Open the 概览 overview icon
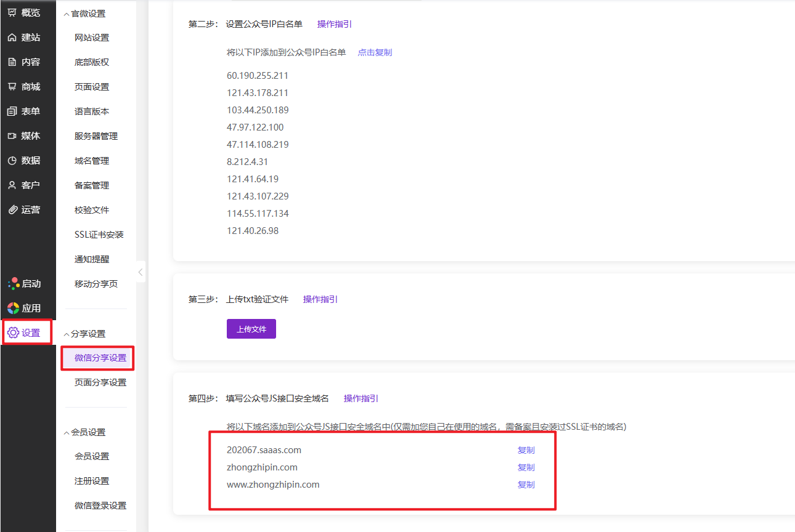The width and height of the screenshot is (795, 532). coord(12,13)
